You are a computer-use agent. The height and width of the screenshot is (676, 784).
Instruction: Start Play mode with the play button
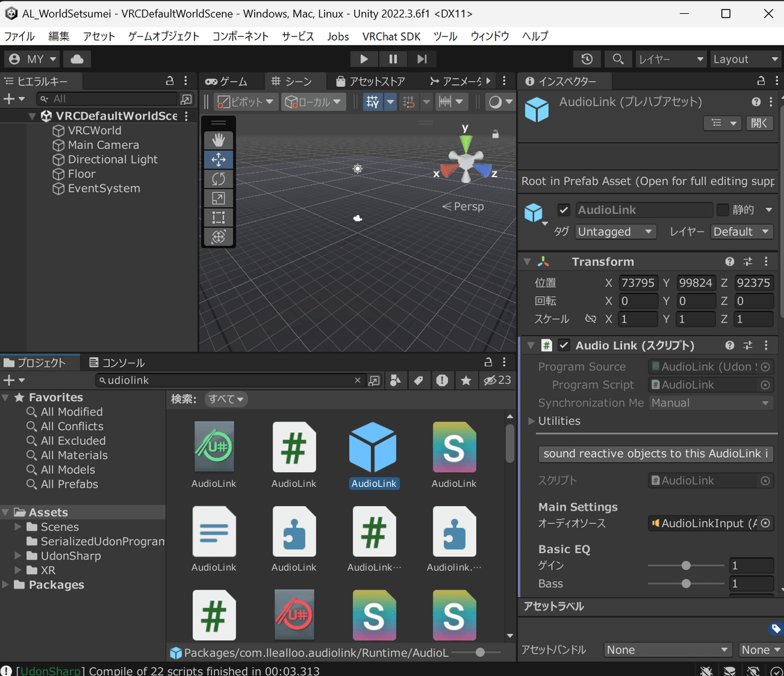tap(364, 59)
